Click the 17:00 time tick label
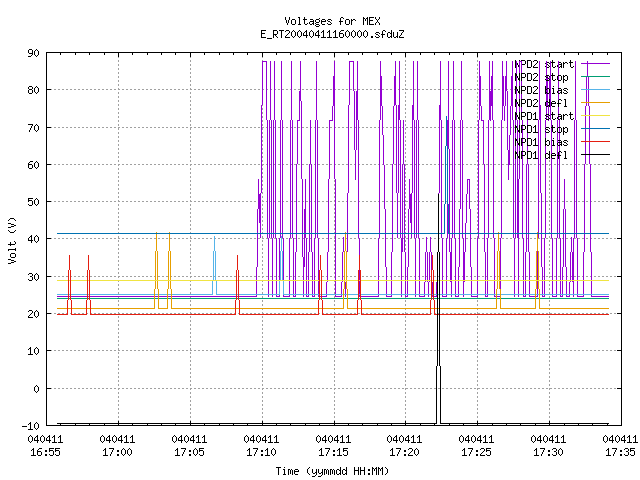Screen dimensions: 640x480 pos(117,453)
